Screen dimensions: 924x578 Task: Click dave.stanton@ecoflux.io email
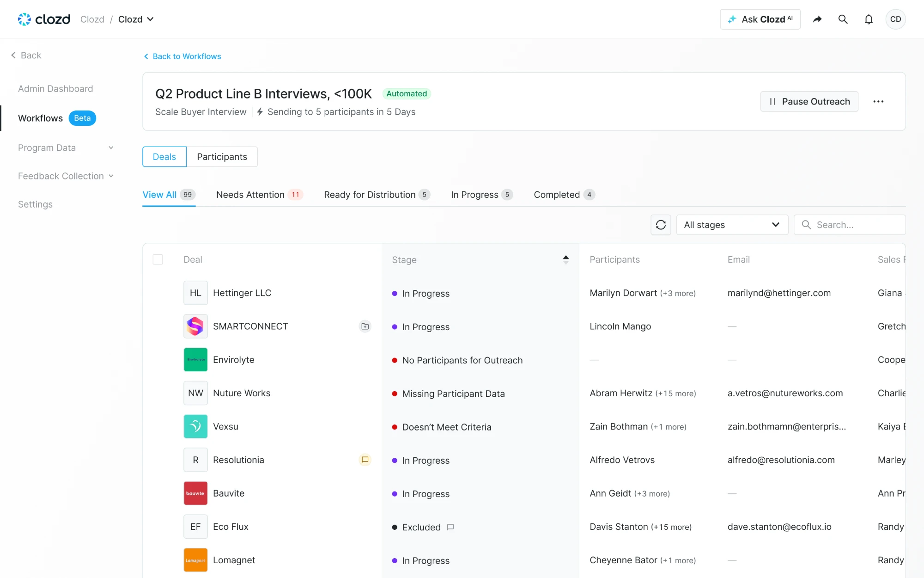click(x=779, y=527)
